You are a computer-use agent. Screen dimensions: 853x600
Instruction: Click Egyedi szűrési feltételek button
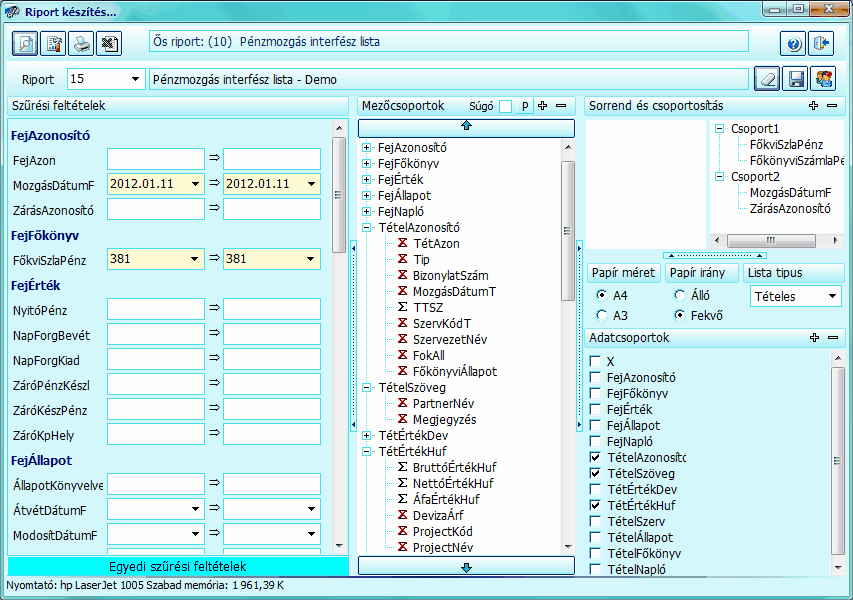pyautogui.click(x=178, y=566)
